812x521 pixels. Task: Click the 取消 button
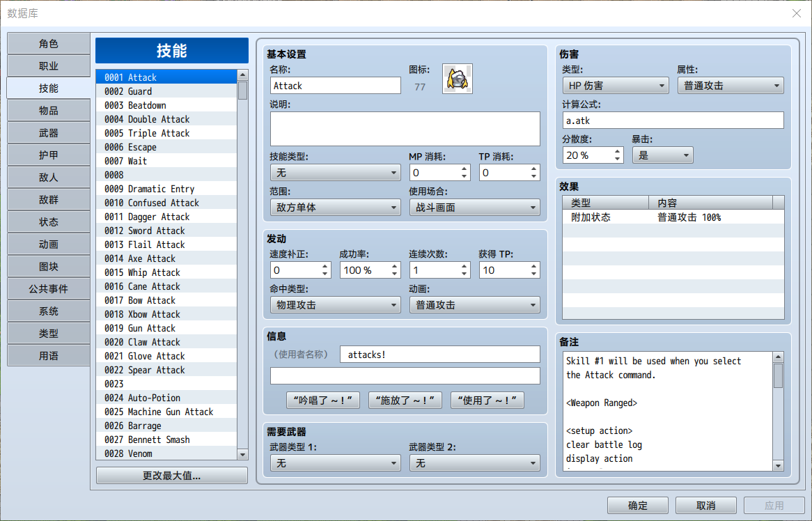(706, 506)
